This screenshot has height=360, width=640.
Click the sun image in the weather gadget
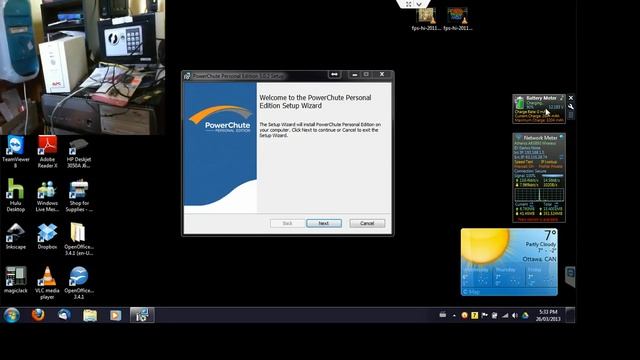point(486,245)
